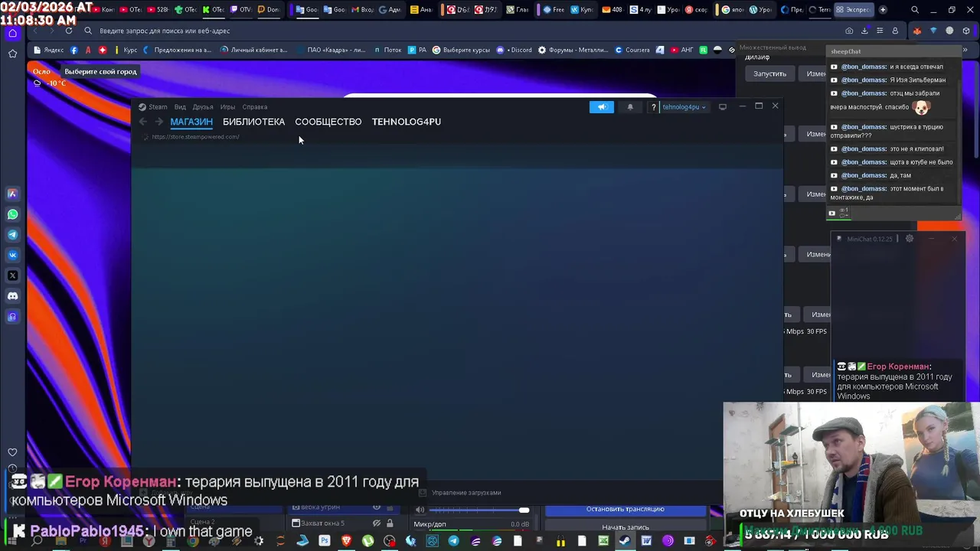Enter Steam Big Picture mode icon
The height and width of the screenshot is (551, 980).
coord(722,107)
